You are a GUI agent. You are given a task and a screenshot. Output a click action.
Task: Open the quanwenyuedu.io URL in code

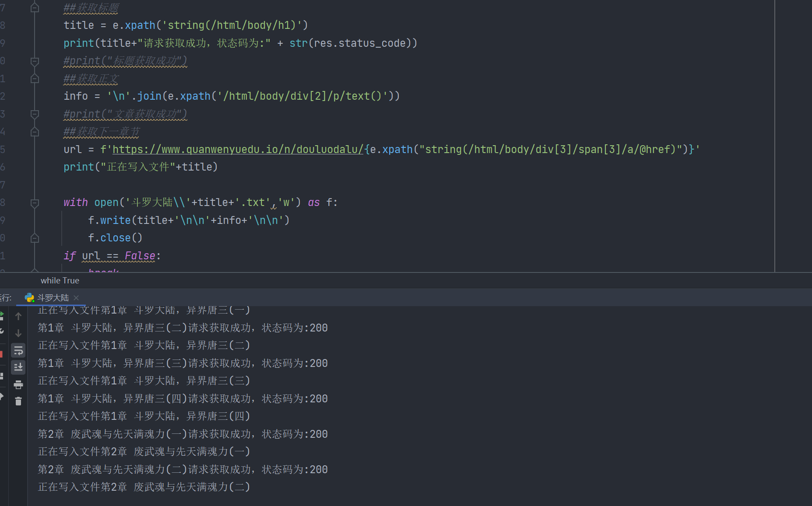click(x=238, y=150)
